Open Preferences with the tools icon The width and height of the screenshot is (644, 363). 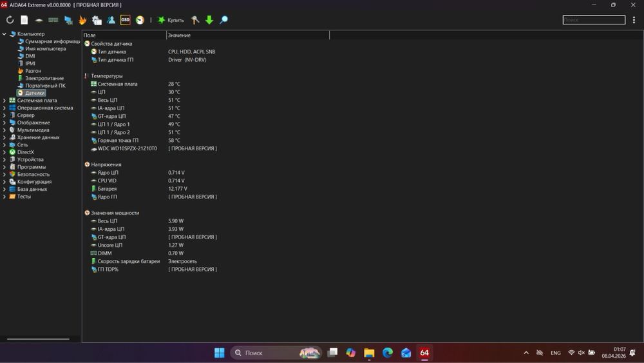pos(195,20)
